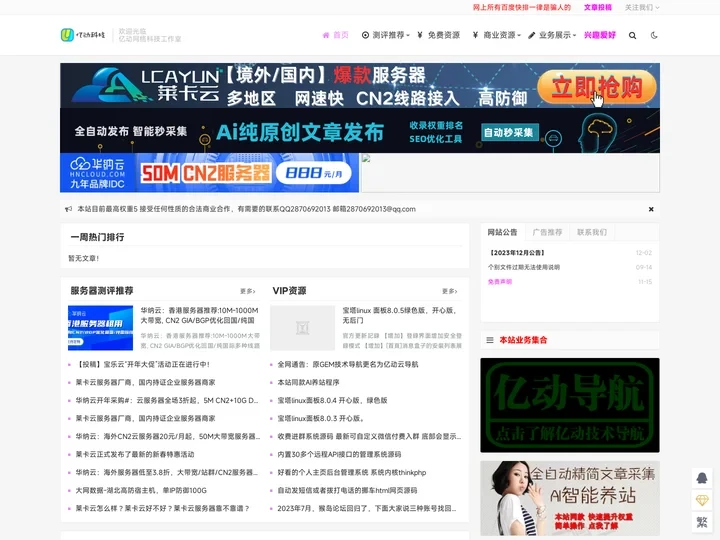
Task: Open 【2023年12月公告】 announcement
Action: click(x=517, y=253)
